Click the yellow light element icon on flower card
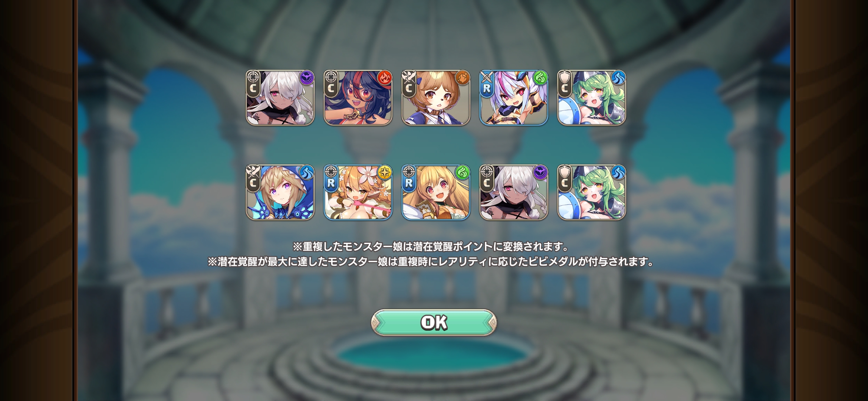Viewport: 868px width, 401px height. 385,172
